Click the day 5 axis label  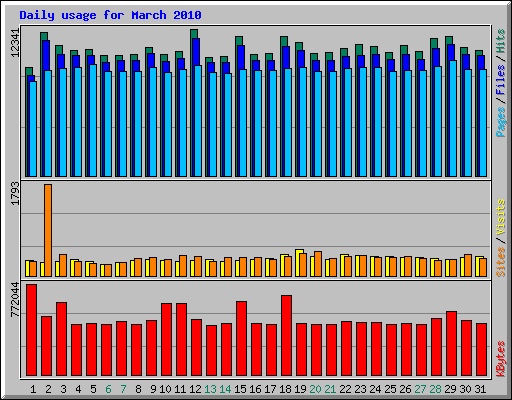pos(93,389)
